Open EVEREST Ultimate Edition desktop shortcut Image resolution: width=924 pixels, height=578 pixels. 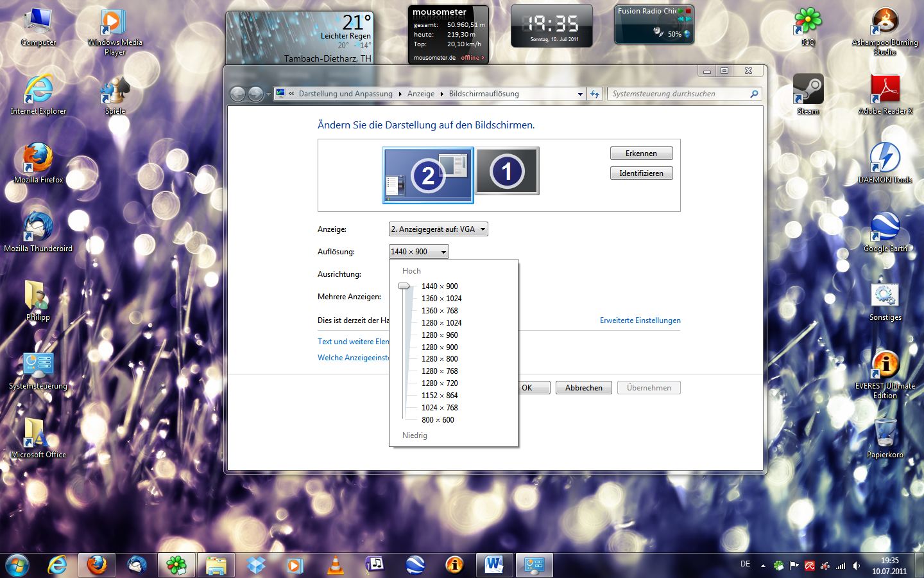pyautogui.click(x=885, y=374)
